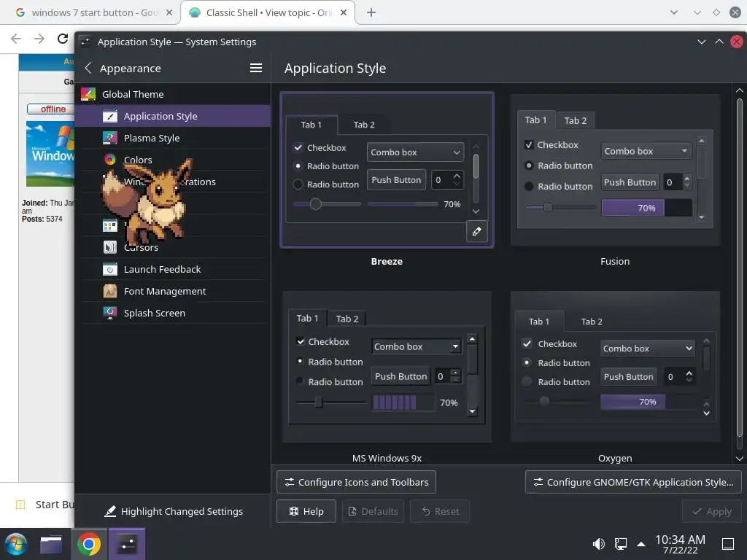The width and height of the screenshot is (747, 560).
Task: Toggle Checkbox in Oxygen preview
Action: click(527, 343)
